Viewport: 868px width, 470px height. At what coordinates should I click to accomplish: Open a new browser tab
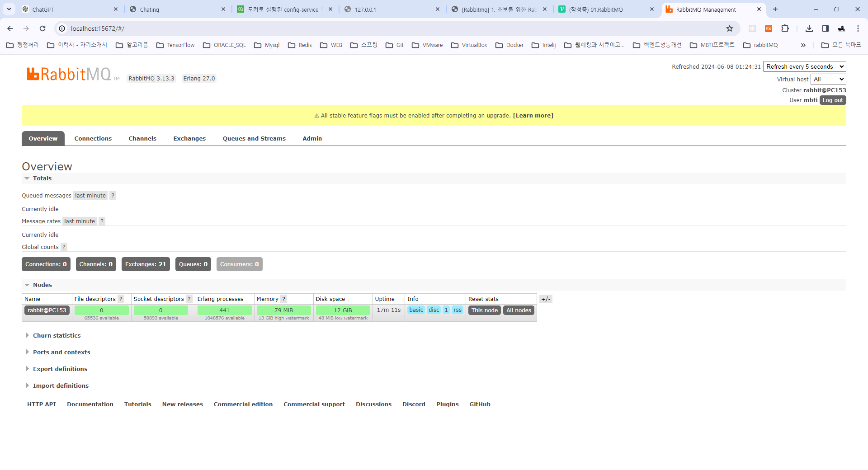(775, 9)
